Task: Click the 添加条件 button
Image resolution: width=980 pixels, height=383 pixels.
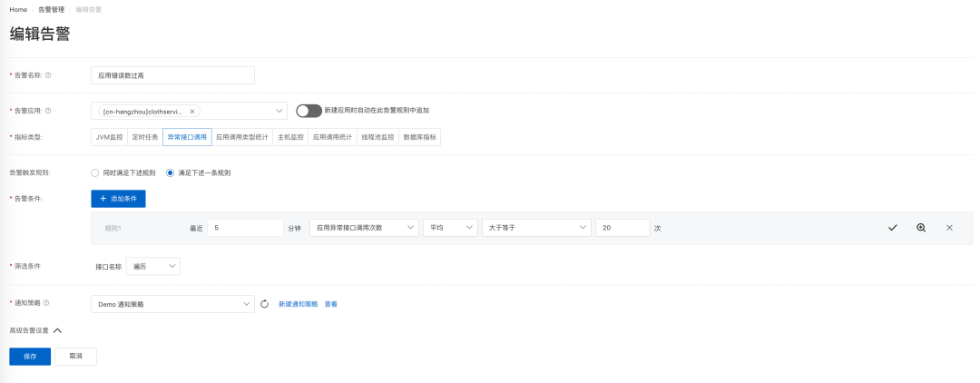Action: click(118, 198)
